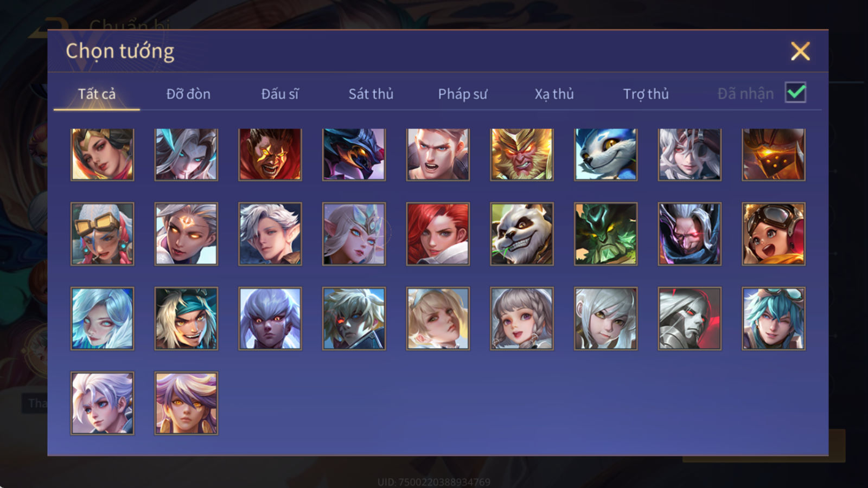Viewport: 868px width, 488px height.
Task: Open the Đấu sĩ tab
Action: point(280,94)
